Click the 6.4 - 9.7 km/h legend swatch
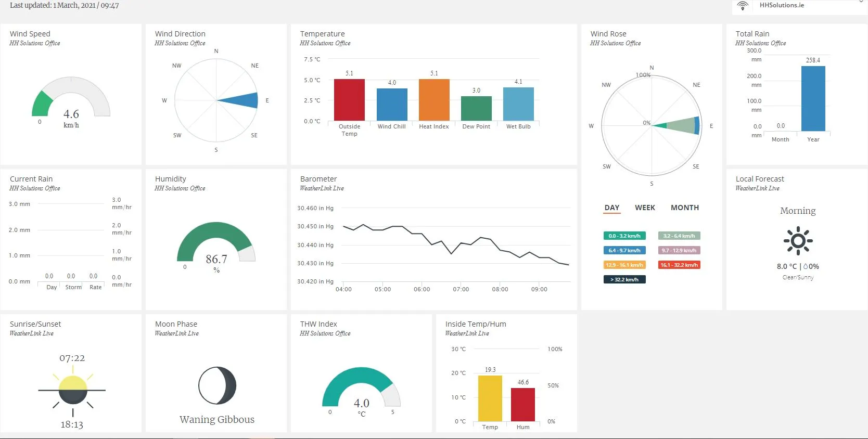868x439 pixels. click(624, 250)
